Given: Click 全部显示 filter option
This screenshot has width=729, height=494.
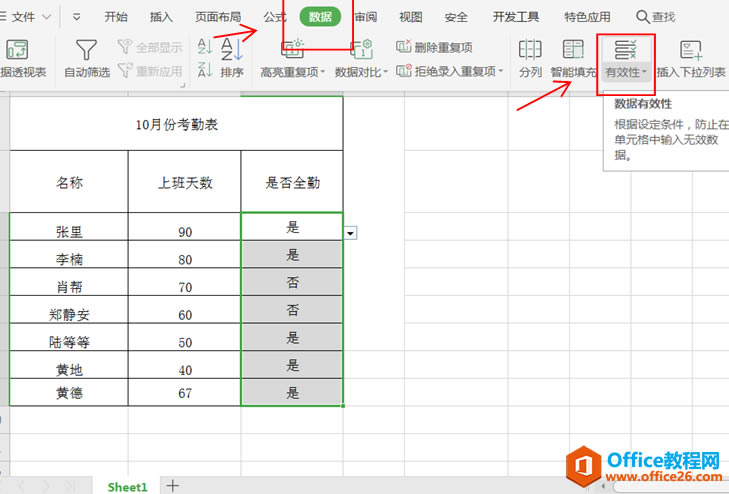Looking at the screenshot, I should point(150,47).
